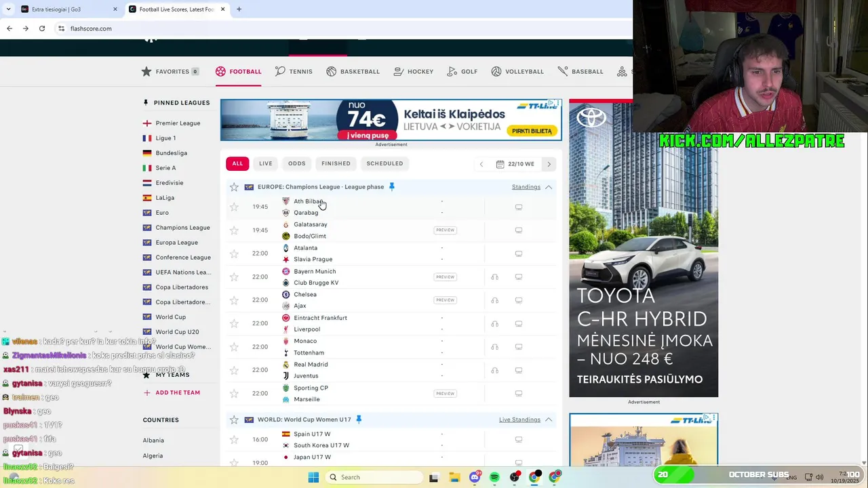Reload the page with browser refresh button
The image size is (868, 488).
click(x=42, y=28)
